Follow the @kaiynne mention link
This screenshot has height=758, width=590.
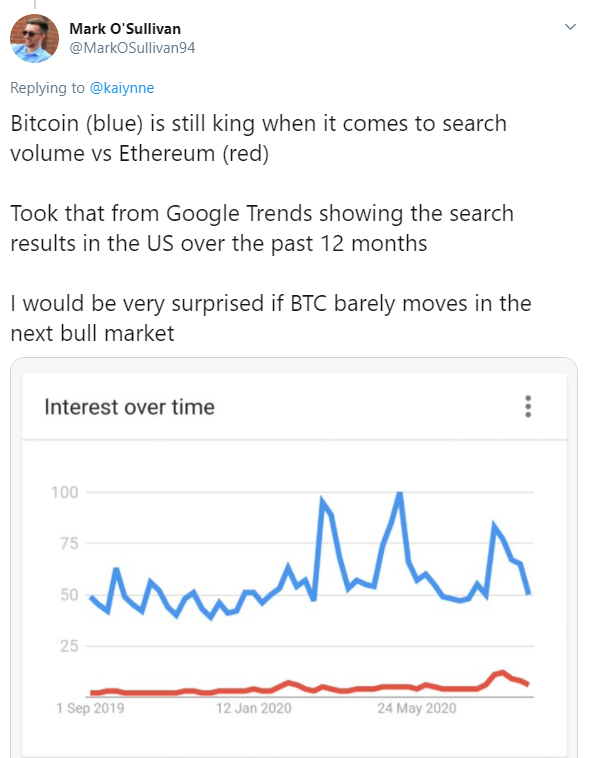pos(122,88)
